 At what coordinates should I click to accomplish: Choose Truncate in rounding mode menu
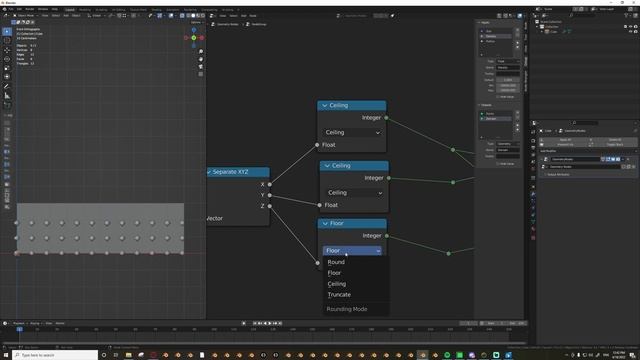click(339, 295)
